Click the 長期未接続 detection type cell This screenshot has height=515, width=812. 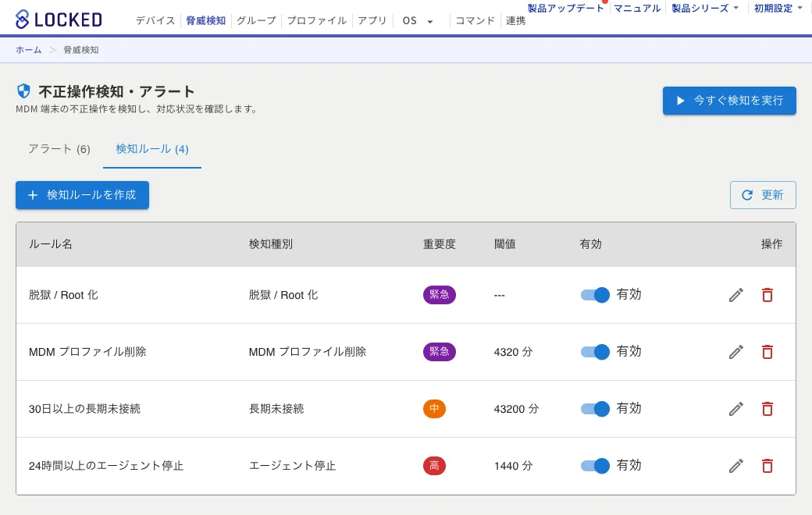(276, 409)
